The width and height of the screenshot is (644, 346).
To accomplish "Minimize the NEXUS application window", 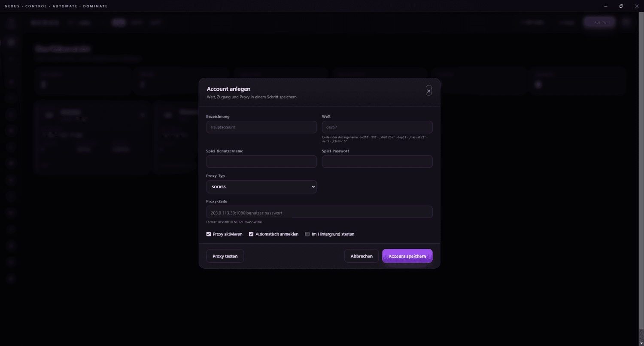I will coord(605,6).
